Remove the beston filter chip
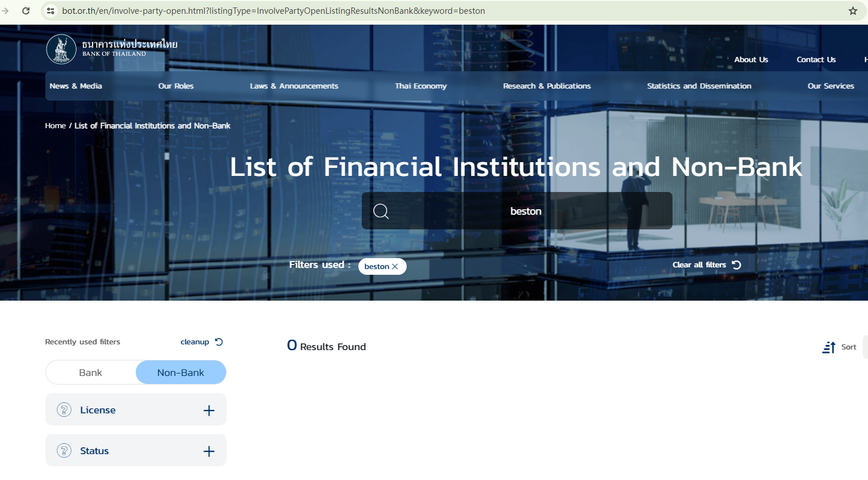This screenshot has height=480, width=868. (395, 267)
